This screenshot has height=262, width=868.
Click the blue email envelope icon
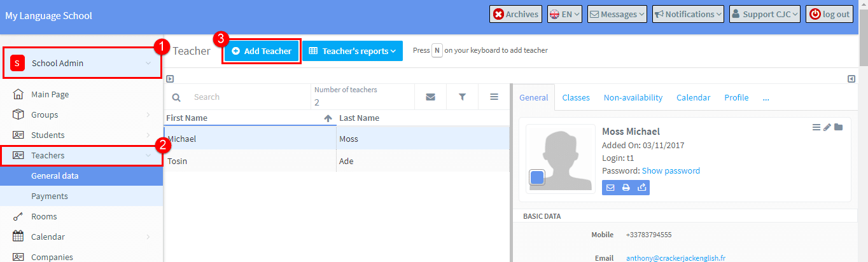[610, 188]
